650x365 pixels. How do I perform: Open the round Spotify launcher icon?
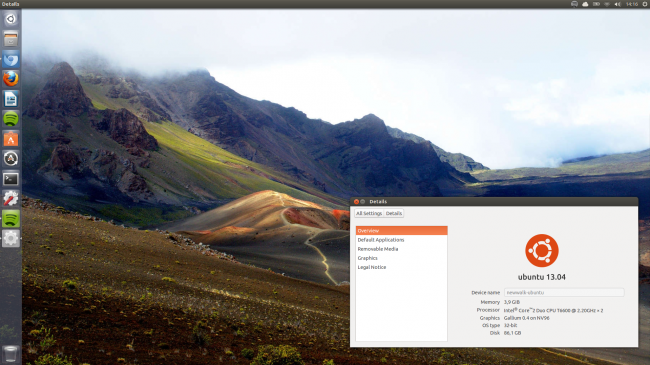pyautogui.click(x=11, y=119)
